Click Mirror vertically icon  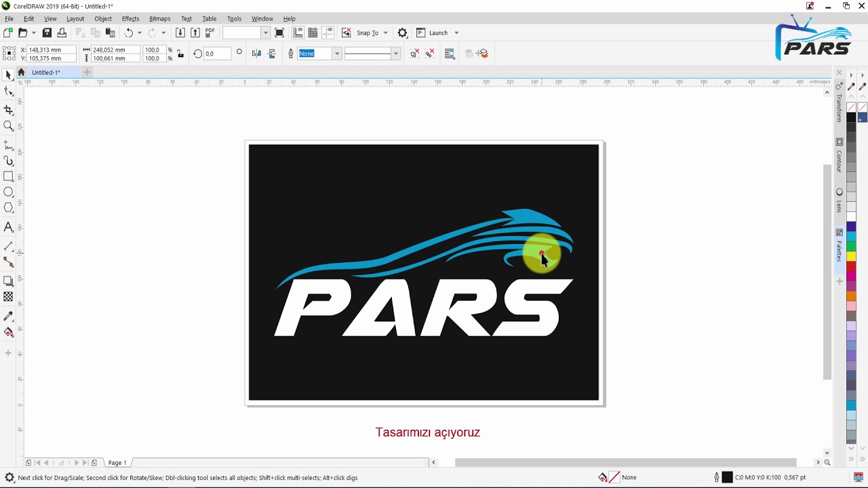[x=272, y=54]
